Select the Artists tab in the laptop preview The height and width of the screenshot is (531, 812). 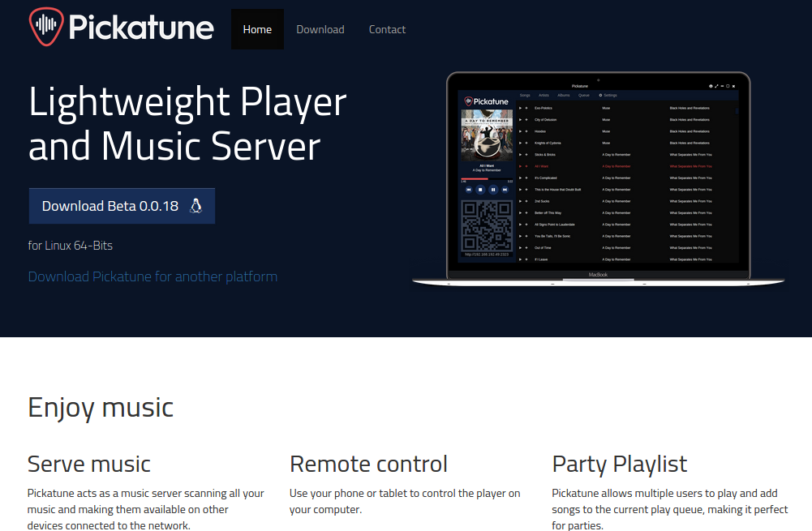tap(543, 95)
